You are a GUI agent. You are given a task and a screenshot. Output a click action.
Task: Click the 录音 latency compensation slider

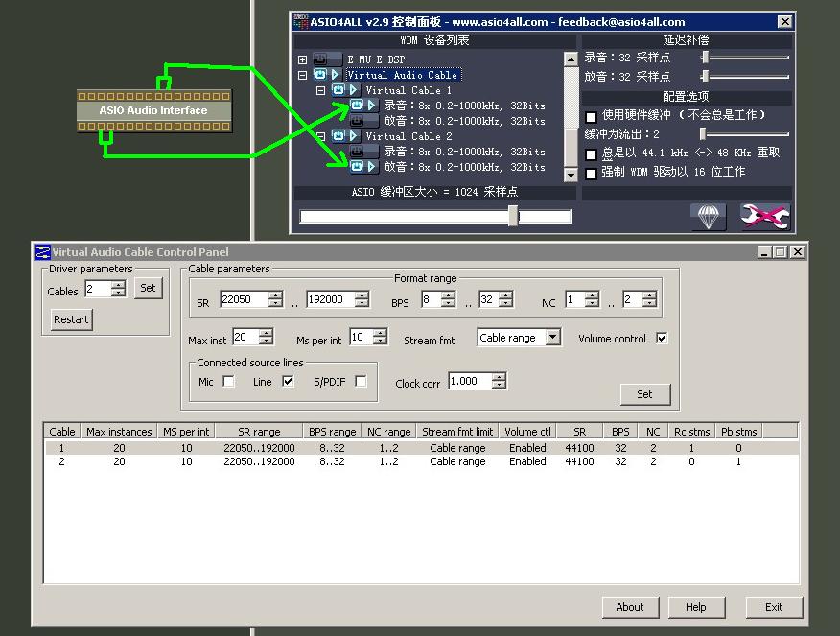[746, 57]
